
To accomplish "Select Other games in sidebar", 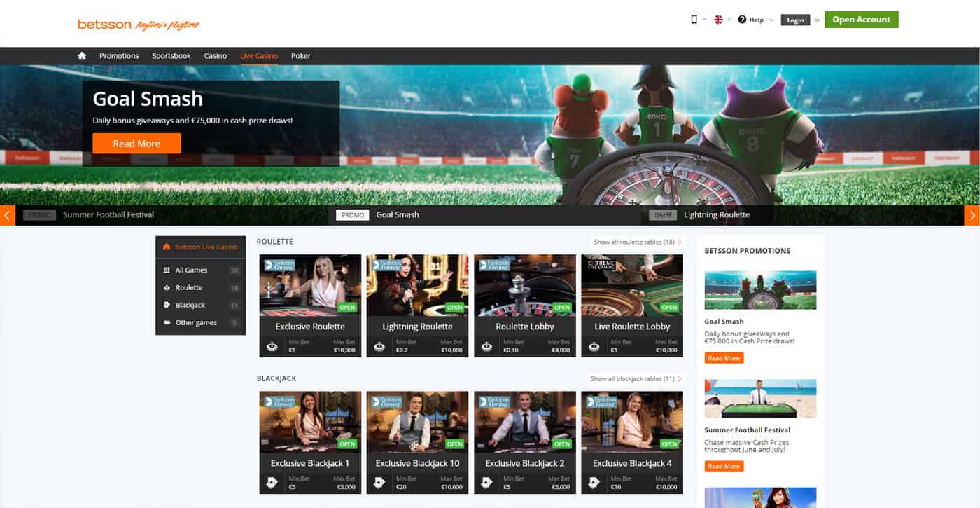I will point(200,322).
